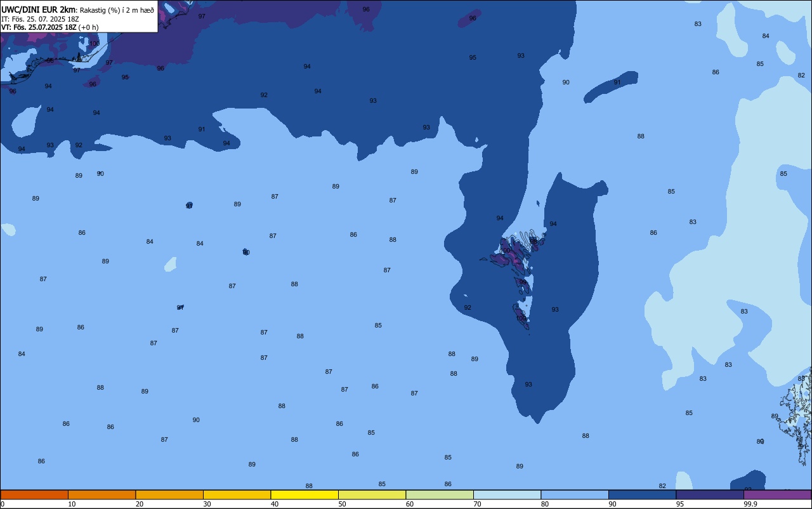The height and width of the screenshot is (509, 812).
Task: Click the '50' legend tick label
Action: tap(342, 504)
